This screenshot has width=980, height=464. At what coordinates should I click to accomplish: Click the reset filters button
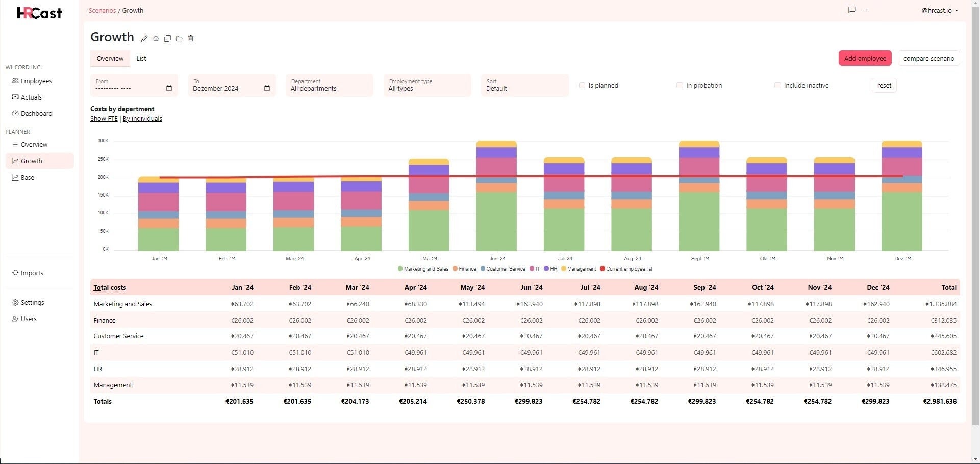884,85
